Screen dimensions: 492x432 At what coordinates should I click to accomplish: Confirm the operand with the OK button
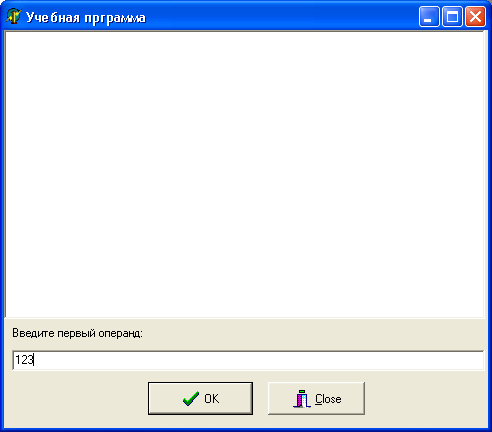tap(200, 399)
